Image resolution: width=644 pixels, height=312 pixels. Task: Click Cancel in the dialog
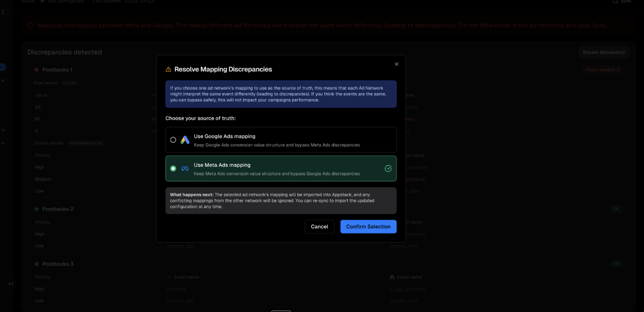point(319,226)
